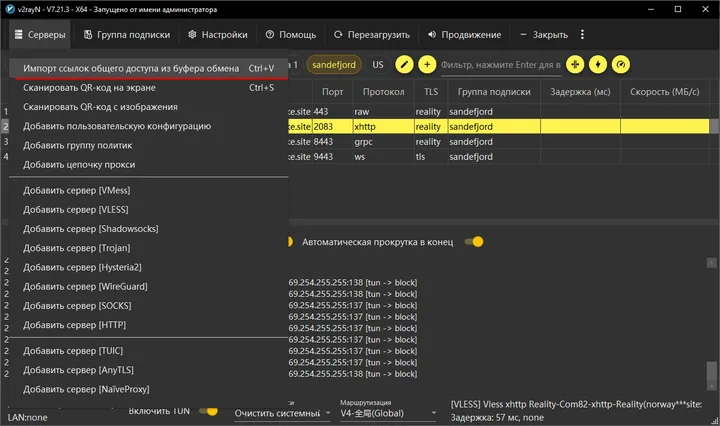The width and height of the screenshot is (720, 426).
Task: Choose Добавить сервер [NaïveProxy]
Action: [149, 390]
